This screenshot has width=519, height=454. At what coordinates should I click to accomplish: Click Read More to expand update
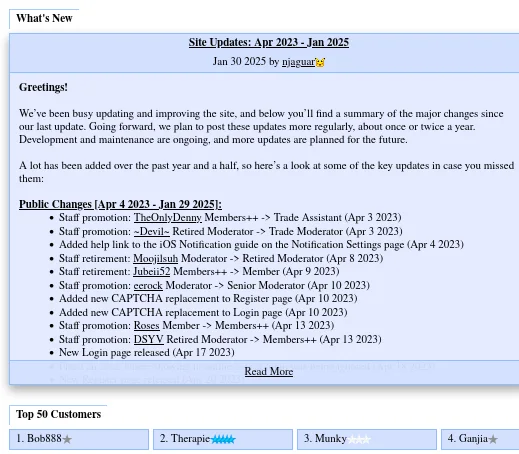click(x=269, y=371)
